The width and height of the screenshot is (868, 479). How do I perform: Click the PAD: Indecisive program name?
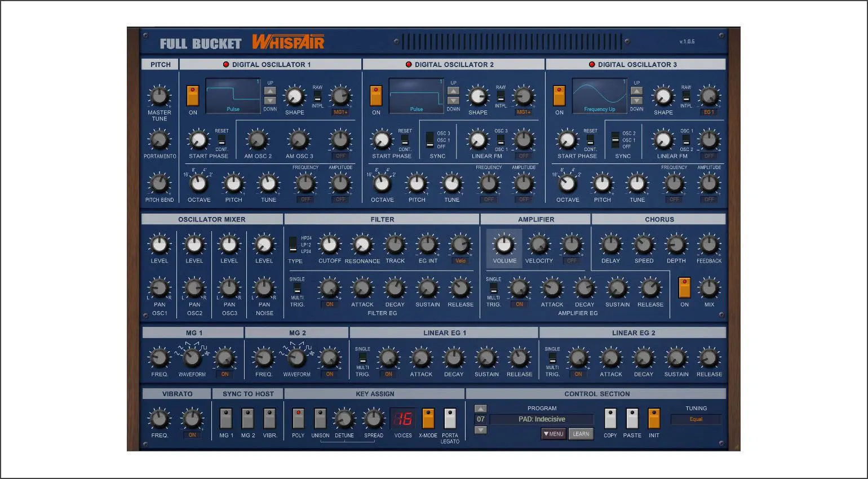click(542, 419)
